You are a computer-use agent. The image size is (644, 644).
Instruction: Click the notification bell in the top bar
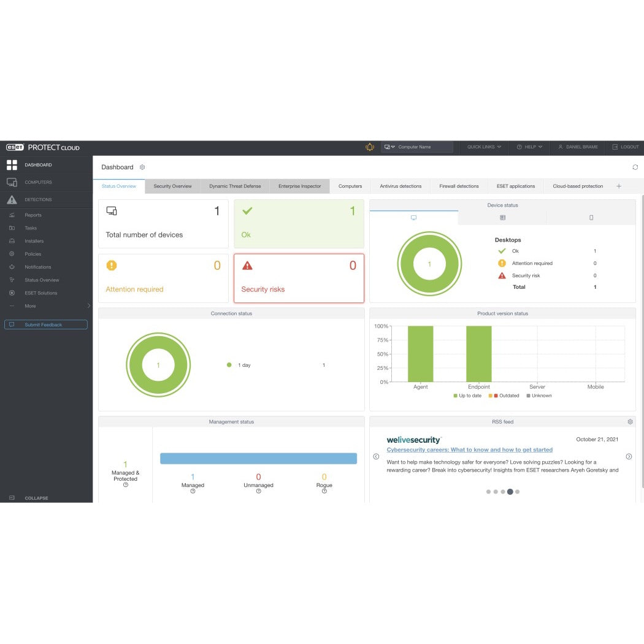click(x=370, y=147)
